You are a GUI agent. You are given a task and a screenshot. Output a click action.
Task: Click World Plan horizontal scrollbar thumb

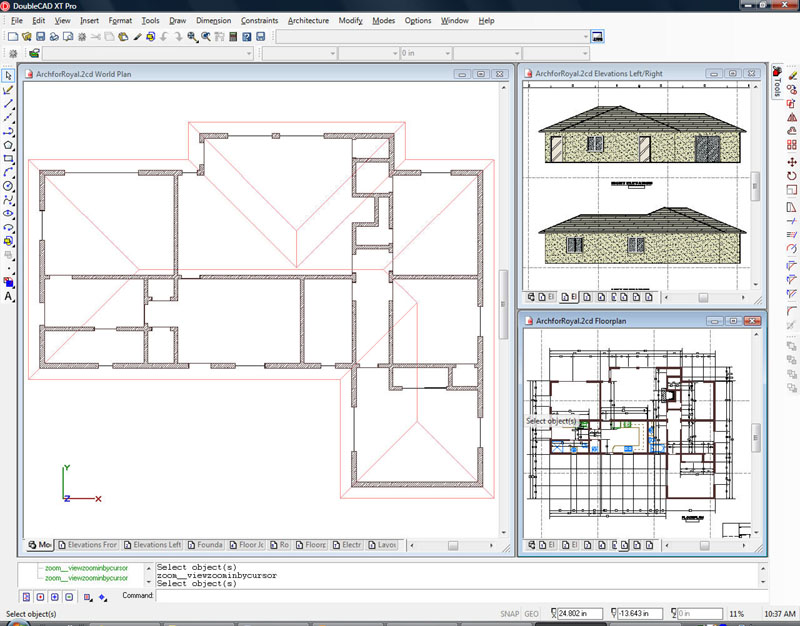pos(453,545)
